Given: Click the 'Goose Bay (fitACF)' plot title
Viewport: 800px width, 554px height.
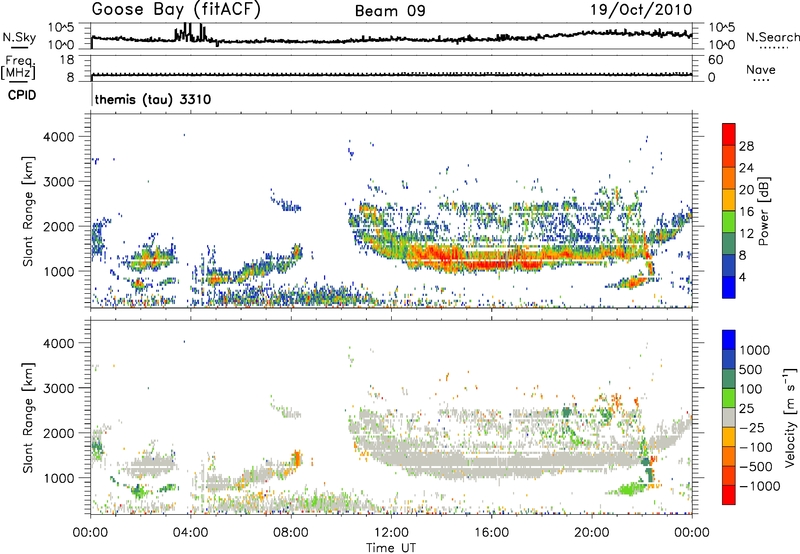Looking at the screenshot, I should click(x=176, y=10).
